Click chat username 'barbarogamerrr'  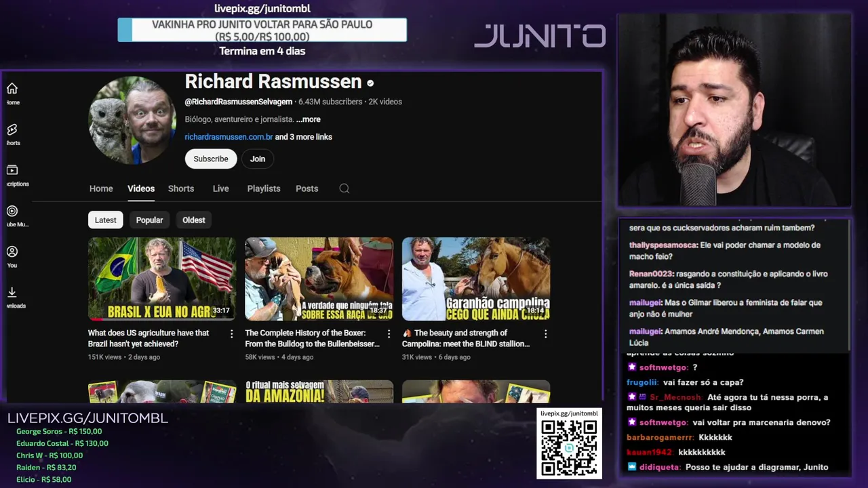point(659,437)
